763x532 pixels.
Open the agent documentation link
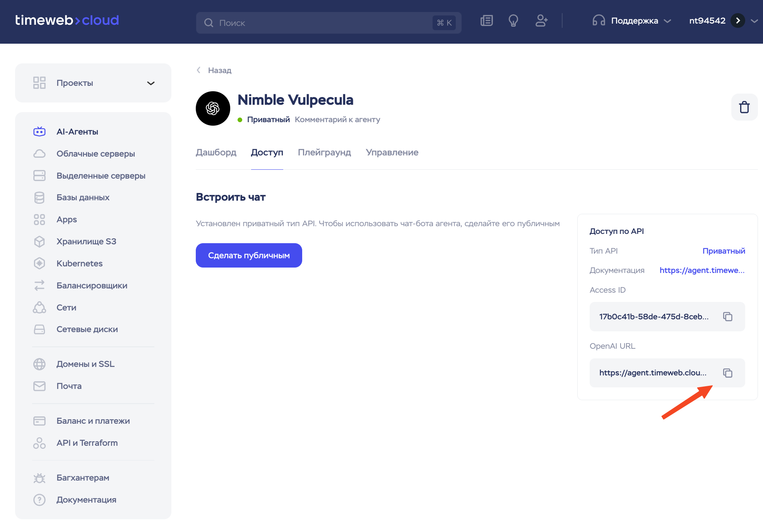click(x=702, y=270)
